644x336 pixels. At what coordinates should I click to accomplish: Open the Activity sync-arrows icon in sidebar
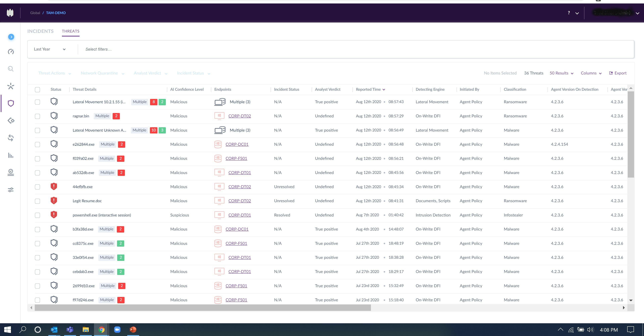(x=11, y=138)
